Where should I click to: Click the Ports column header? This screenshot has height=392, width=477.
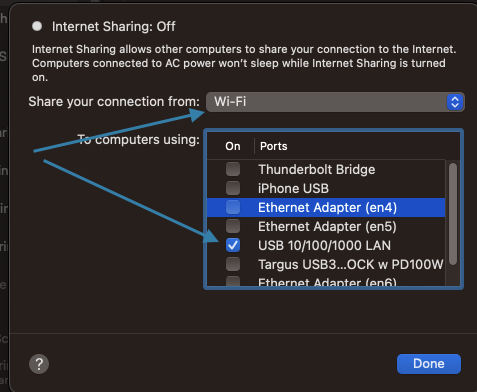(274, 146)
